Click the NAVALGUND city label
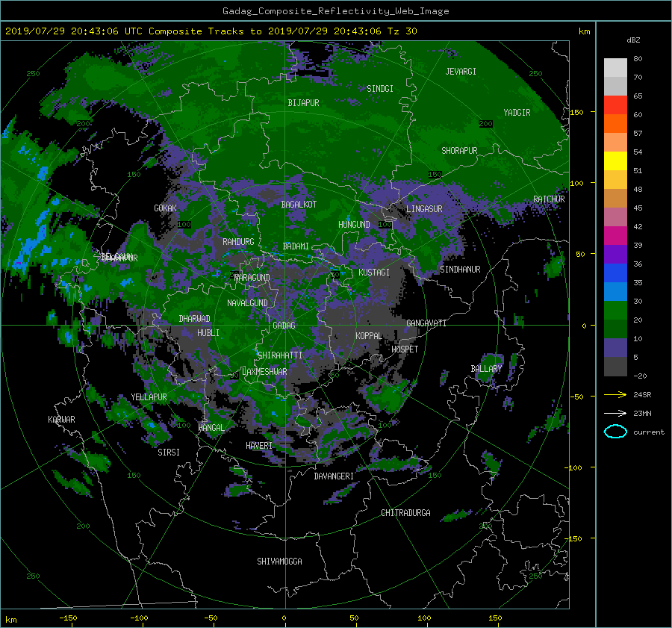This screenshot has height=628, width=672. point(247,303)
